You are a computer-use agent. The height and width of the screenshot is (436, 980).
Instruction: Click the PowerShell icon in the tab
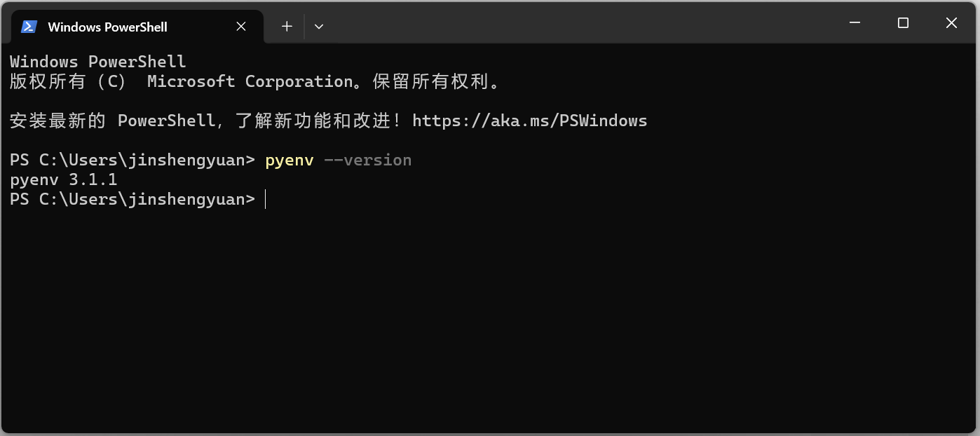click(29, 27)
